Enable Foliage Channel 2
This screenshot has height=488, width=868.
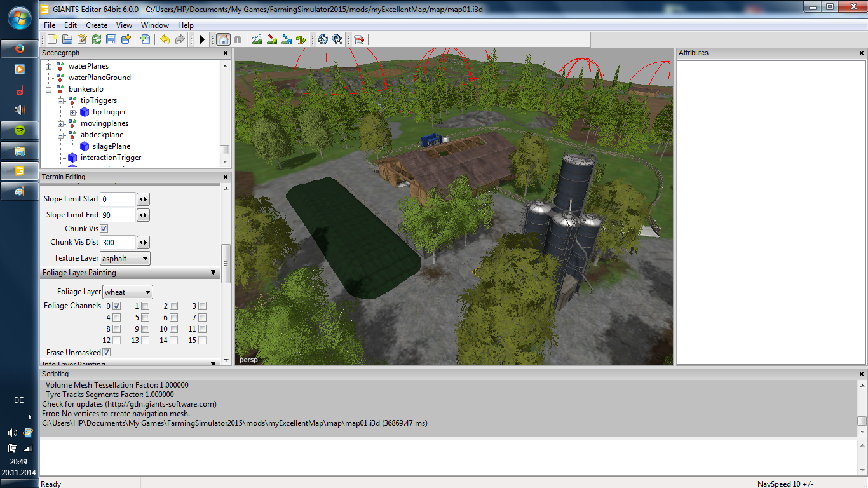(x=174, y=306)
